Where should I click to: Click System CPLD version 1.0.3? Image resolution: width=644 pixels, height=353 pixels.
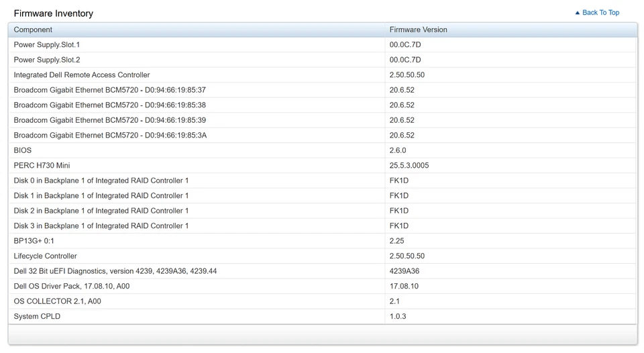(x=398, y=317)
